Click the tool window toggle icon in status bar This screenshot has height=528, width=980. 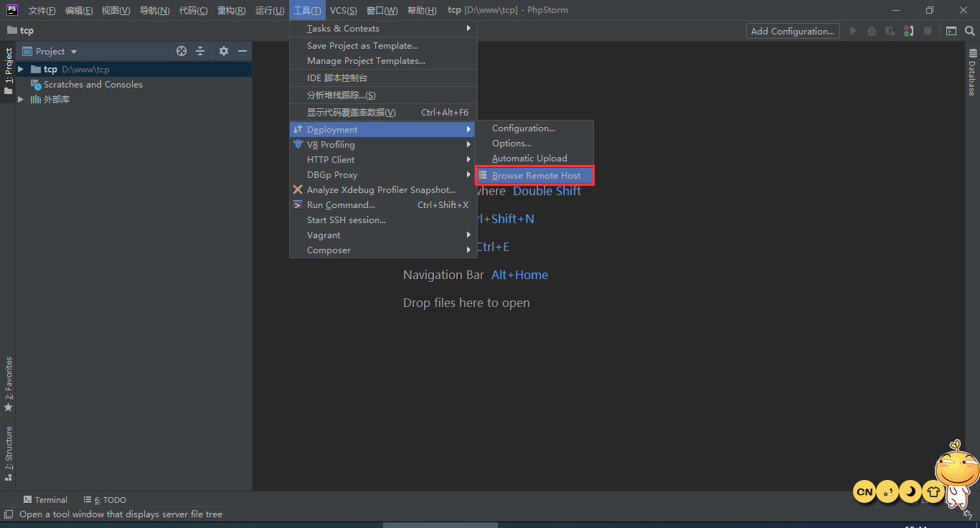(x=8, y=514)
